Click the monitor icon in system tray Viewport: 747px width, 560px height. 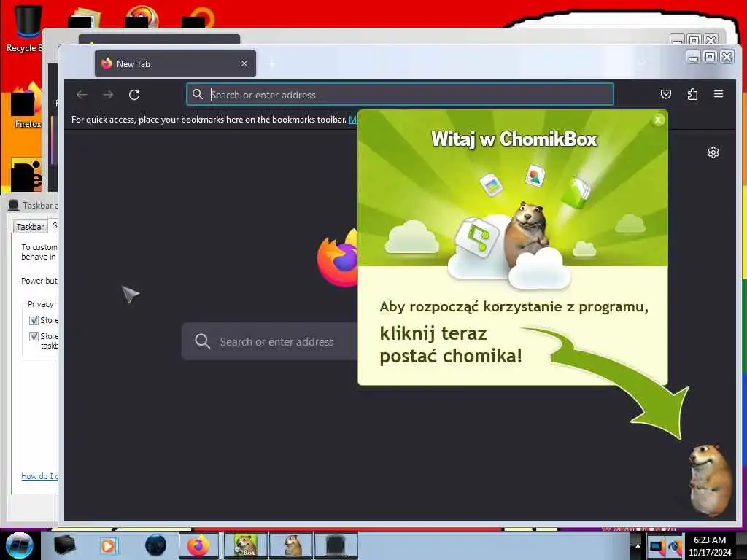(x=656, y=546)
